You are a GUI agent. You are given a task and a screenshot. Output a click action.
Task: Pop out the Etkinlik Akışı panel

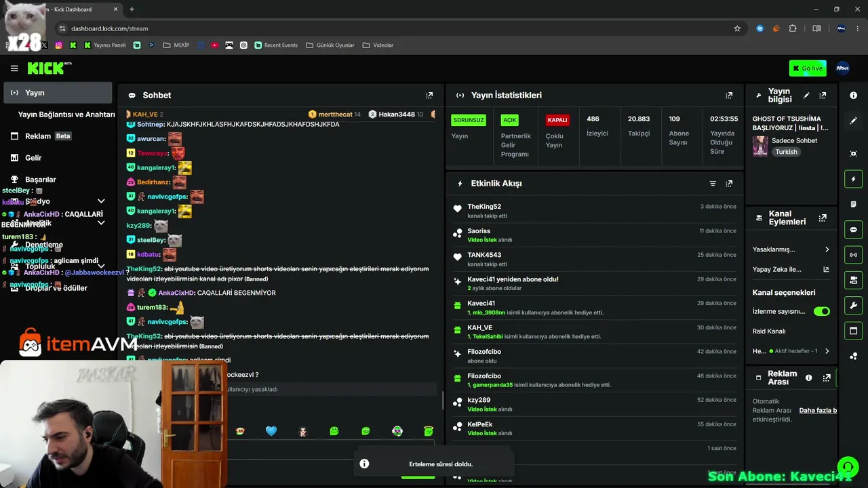[729, 184]
